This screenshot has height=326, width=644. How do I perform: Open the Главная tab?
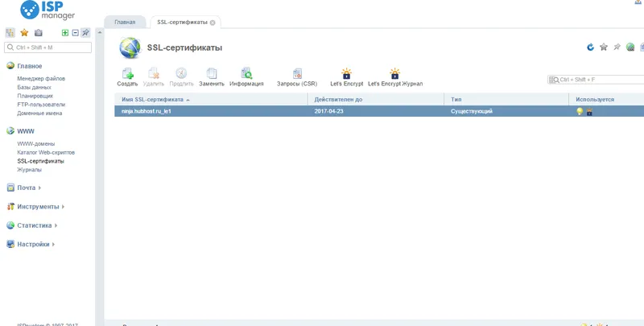[x=125, y=23]
